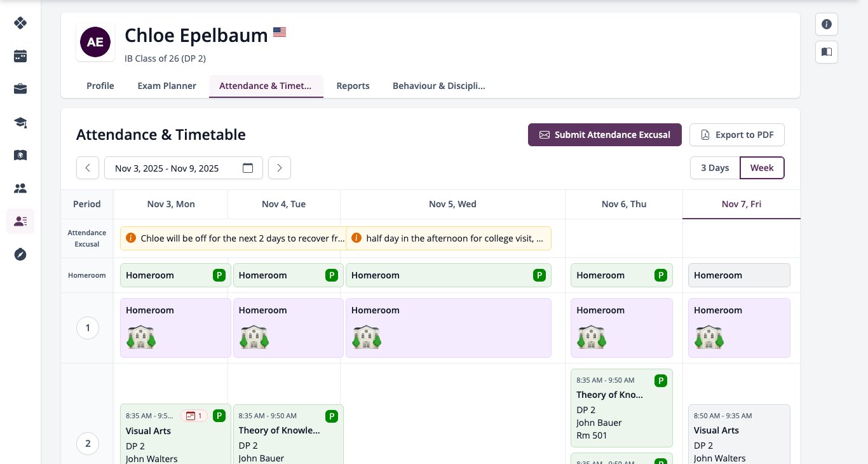The image size is (868, 464).
Task: Click P badge on Tuesday Theory of Knowledge
Action: [332, 416]
